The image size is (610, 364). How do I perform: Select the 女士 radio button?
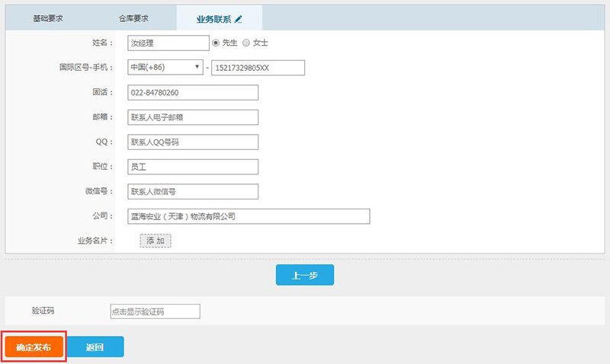click(x=246, y=43)
